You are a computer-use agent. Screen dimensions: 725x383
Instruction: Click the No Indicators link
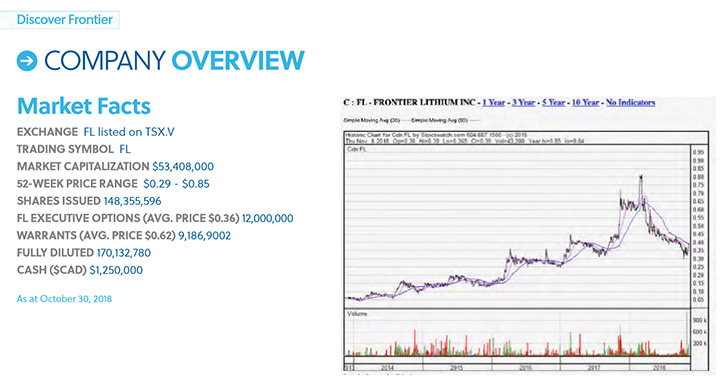[630, 102]
